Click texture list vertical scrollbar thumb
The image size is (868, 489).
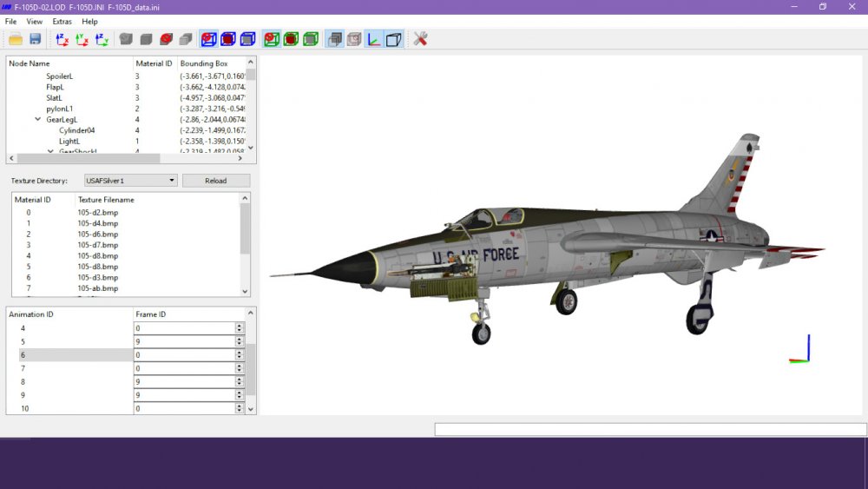[246, 228]
